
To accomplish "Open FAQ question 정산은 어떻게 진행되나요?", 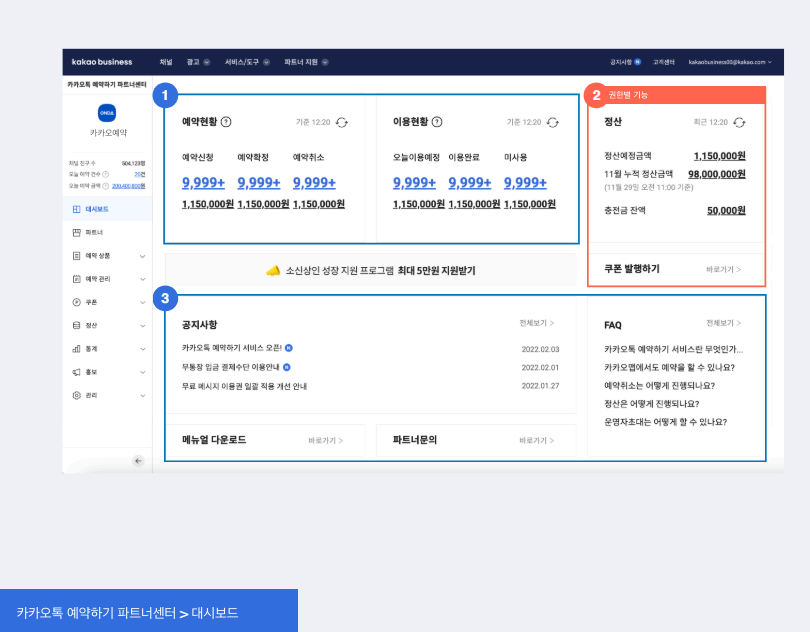I will pos(651,403).
